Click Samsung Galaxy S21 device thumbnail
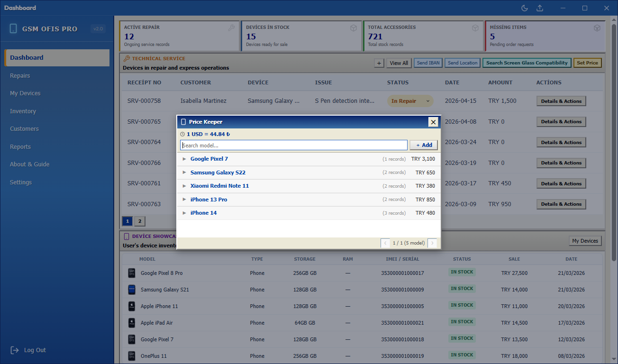Viewport: 618px width, 364px height. pyautogui.click(x=132, y=290)
